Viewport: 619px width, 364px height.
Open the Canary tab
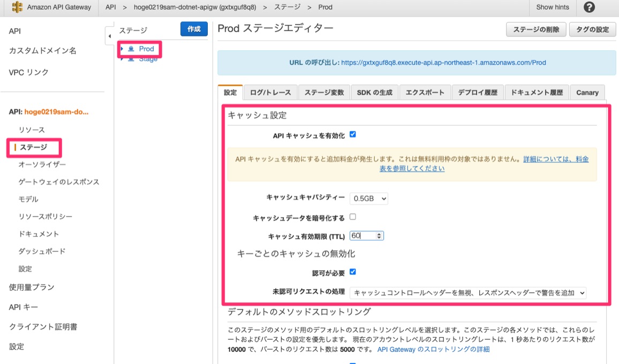tap(587, 93)
